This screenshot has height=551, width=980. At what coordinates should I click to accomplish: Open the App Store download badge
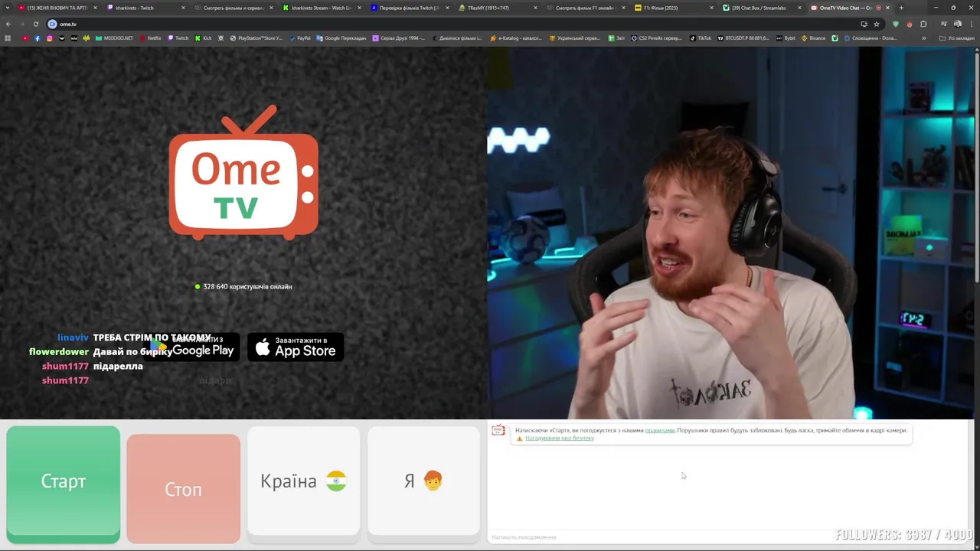click(296, 347)
